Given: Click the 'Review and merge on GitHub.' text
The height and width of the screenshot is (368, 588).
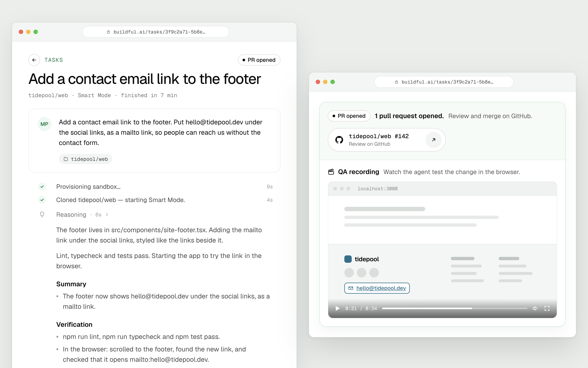Looking at the screenshot, I should click(490, 116).
